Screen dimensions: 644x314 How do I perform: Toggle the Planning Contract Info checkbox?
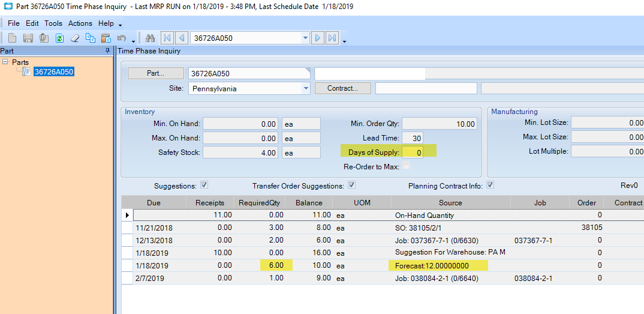click(490, 185)
